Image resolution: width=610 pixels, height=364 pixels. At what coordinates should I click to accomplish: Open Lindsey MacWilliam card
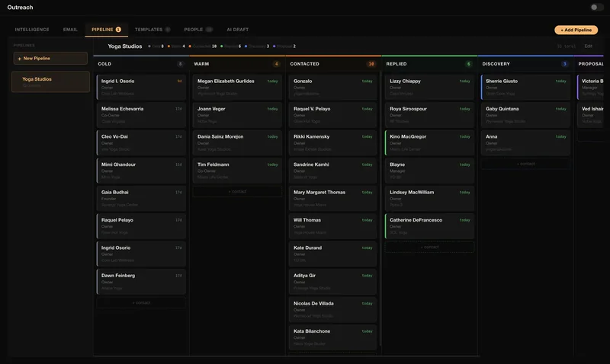(429, 199)
